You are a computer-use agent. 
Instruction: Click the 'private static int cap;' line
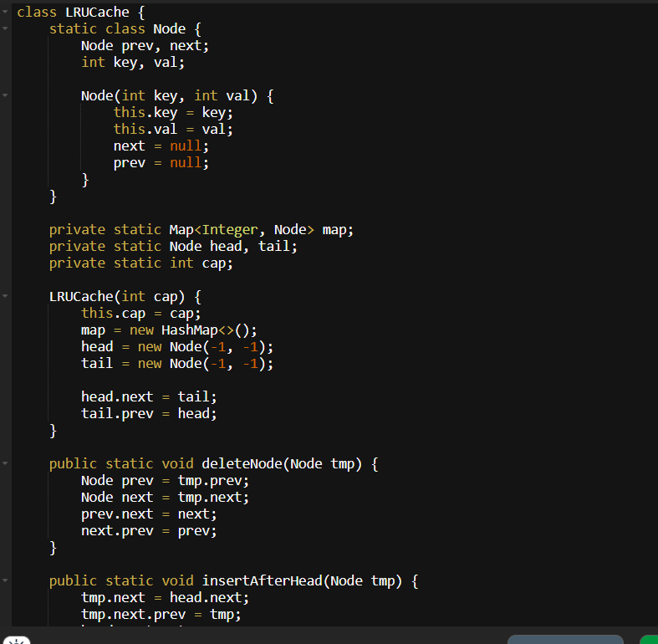pos(141,263)
